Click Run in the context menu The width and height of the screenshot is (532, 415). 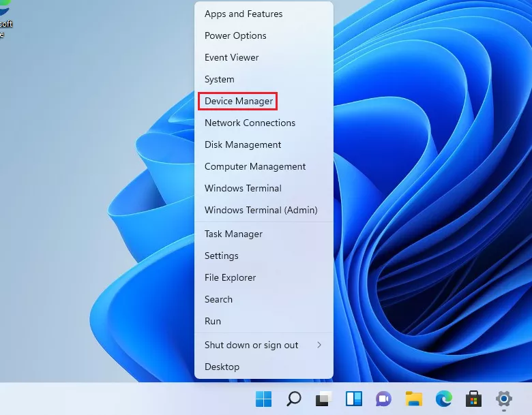point(213,321)
